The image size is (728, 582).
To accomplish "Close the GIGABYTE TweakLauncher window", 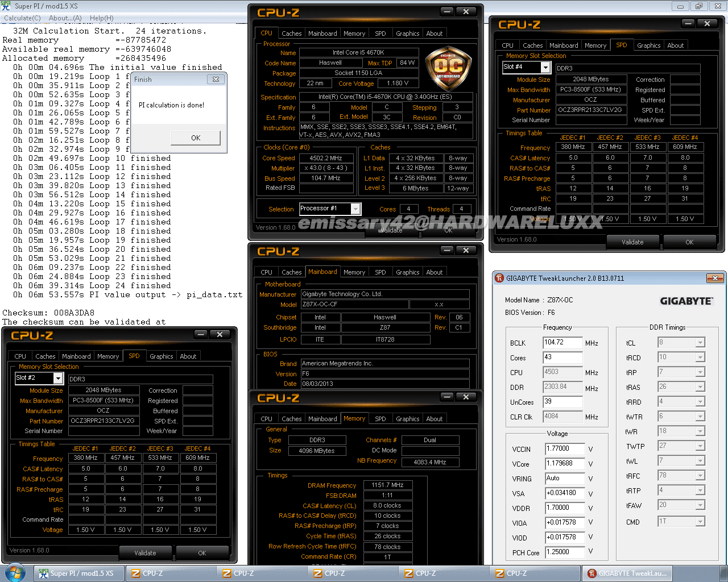I will tap(714, 278).
